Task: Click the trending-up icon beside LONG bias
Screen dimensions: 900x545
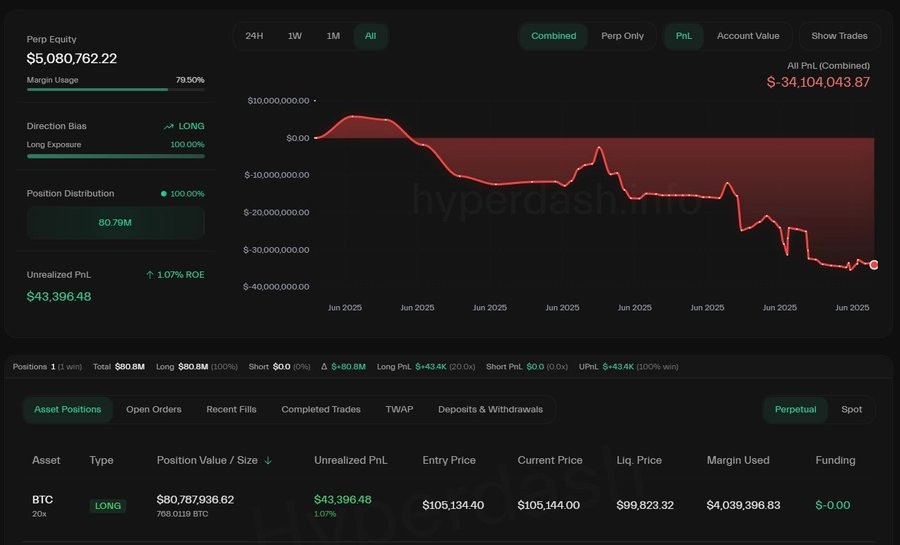Action: [x=168, y=126]
